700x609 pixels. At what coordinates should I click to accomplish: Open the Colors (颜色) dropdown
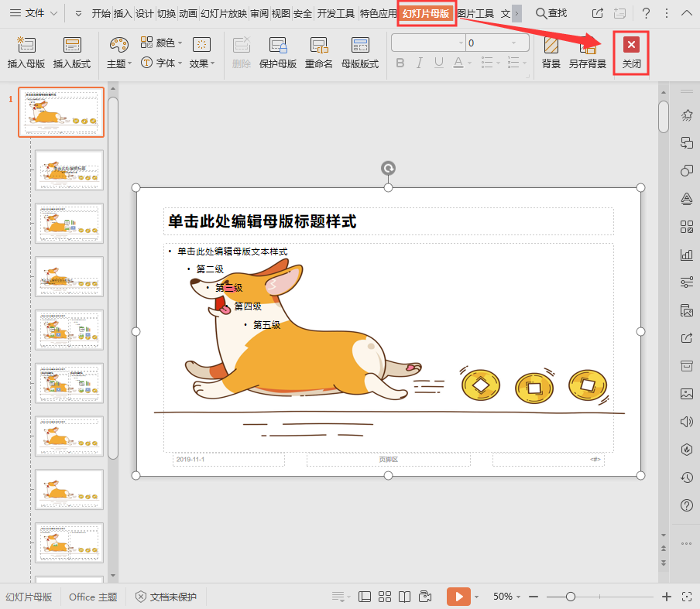coord(161,43)
